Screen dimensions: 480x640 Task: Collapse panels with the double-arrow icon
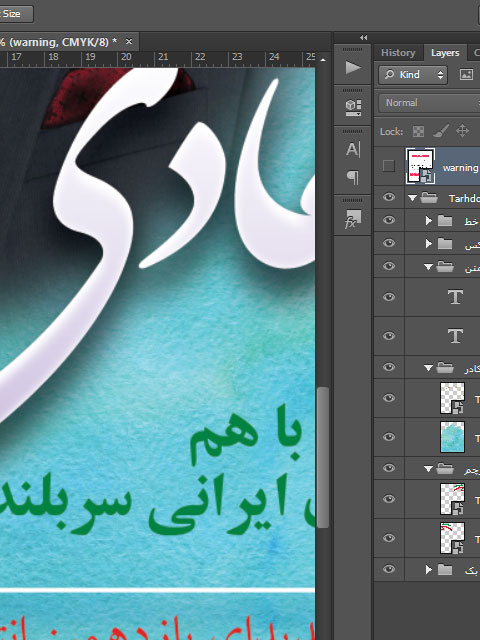point(364,38)
